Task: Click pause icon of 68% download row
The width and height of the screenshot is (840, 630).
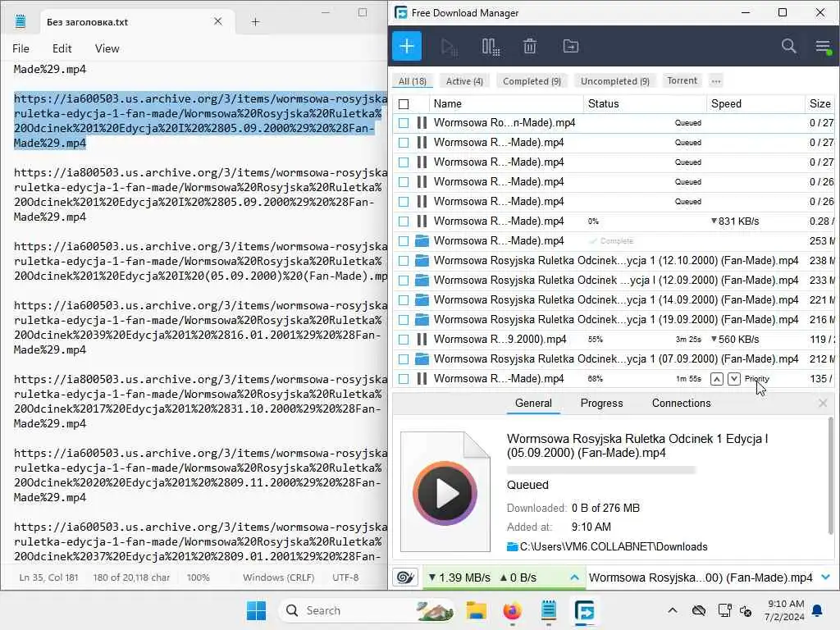Action: (x=422, y=379)
